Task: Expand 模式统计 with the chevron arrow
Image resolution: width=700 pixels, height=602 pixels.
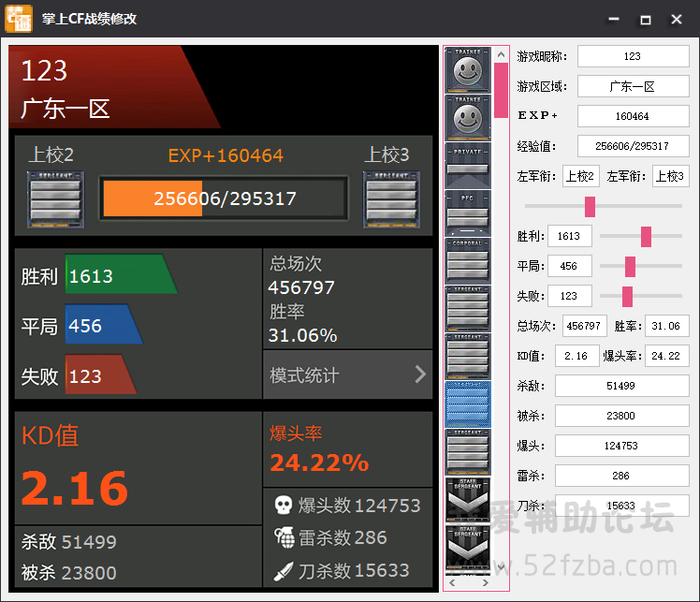Action: 420,375
